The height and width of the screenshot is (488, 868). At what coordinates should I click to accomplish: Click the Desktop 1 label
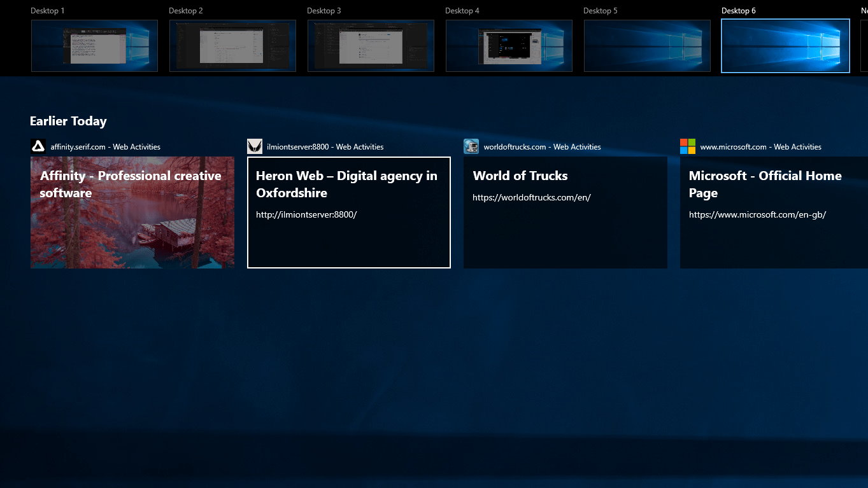(48, 11)
